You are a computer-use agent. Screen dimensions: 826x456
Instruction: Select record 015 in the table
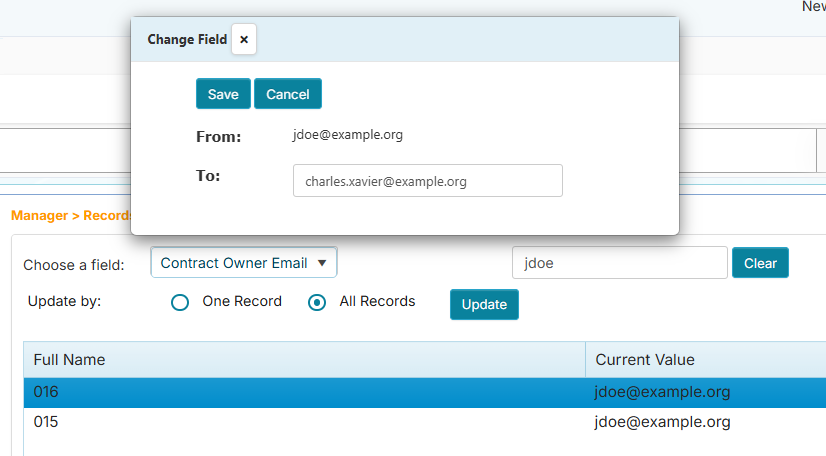pyautogui.click(x=46, y=422)
